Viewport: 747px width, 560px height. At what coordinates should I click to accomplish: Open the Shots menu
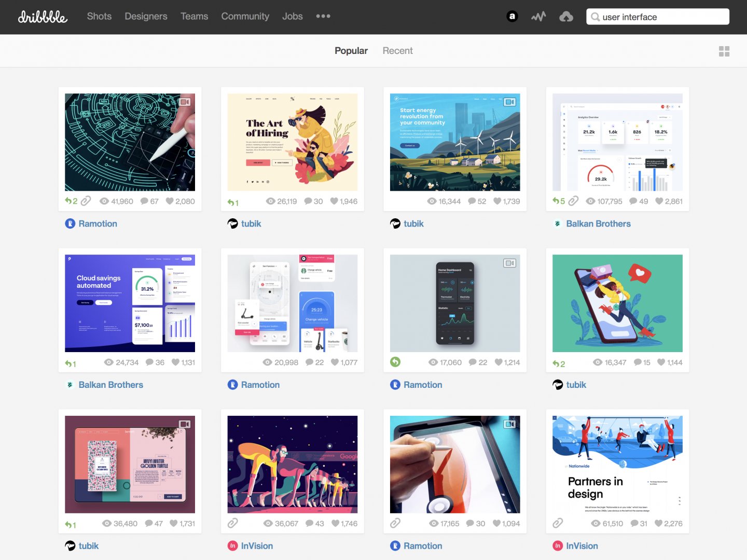click(x=99, y=16)
